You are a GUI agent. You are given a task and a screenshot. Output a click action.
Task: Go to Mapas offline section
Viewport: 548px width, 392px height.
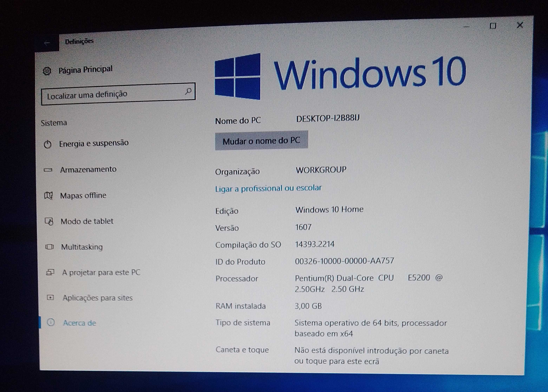coord(83,195)
